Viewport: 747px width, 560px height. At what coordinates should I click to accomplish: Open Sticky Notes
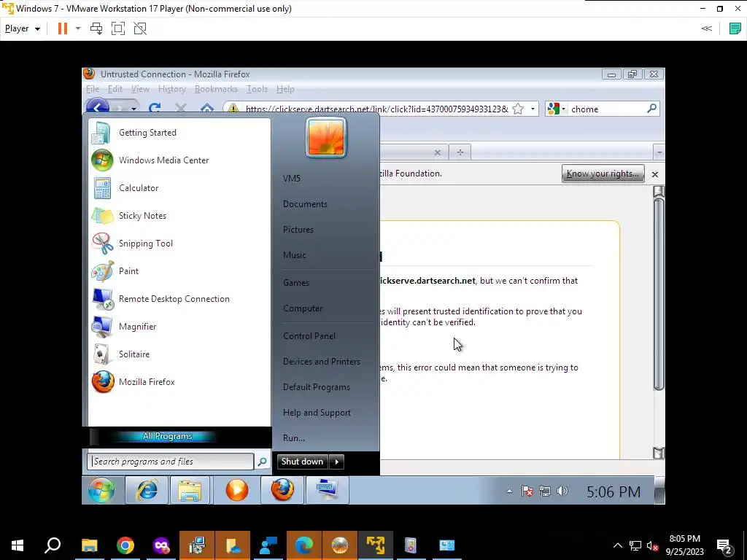[179, 215]
